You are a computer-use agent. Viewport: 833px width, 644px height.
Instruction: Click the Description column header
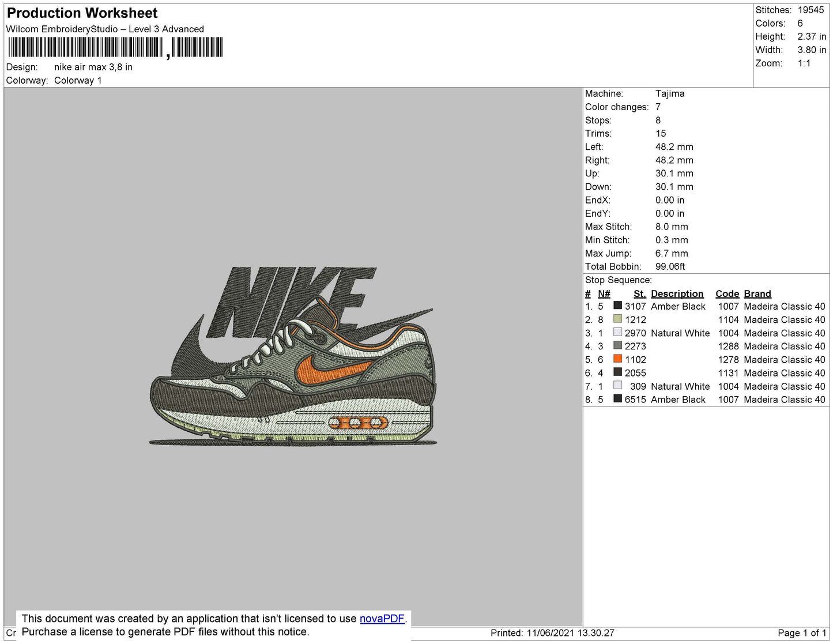pos(677,293)
